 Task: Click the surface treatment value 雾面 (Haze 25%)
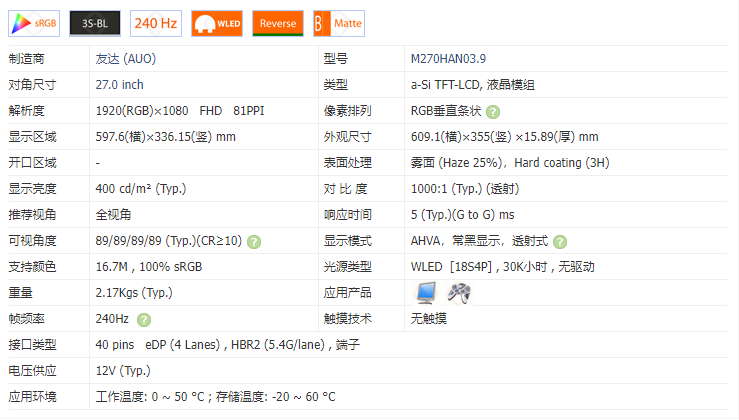[456, 163]
